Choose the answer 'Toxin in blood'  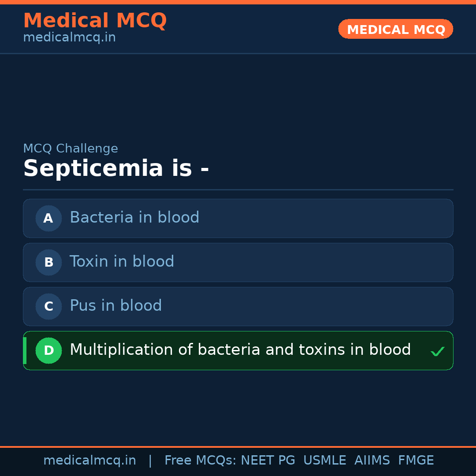coord(122,262)
